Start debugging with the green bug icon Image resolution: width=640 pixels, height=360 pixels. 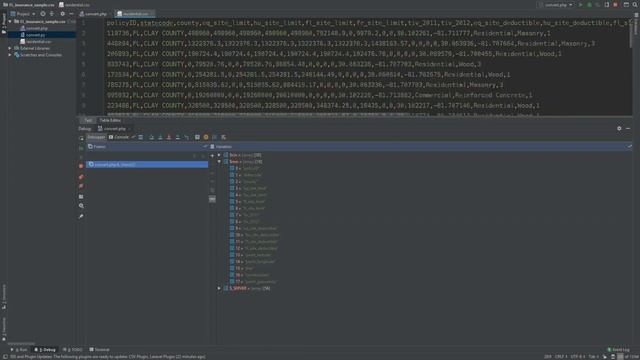[x=589, y=5]
